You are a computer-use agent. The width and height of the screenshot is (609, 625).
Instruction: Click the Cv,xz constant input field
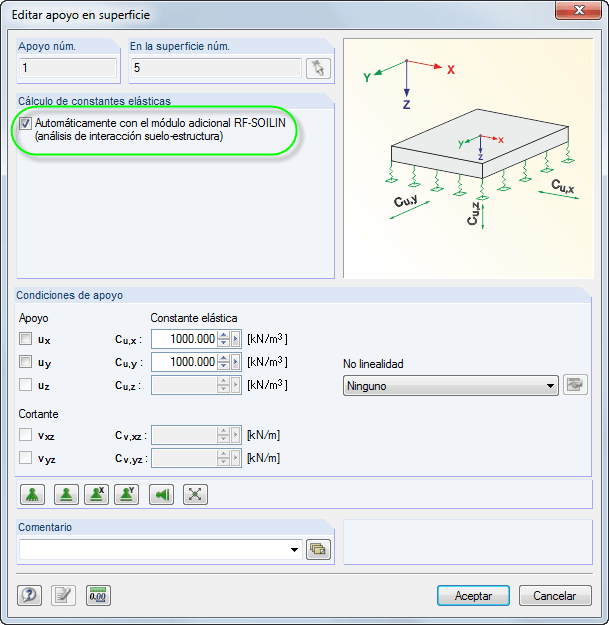(x=185, y=435)
